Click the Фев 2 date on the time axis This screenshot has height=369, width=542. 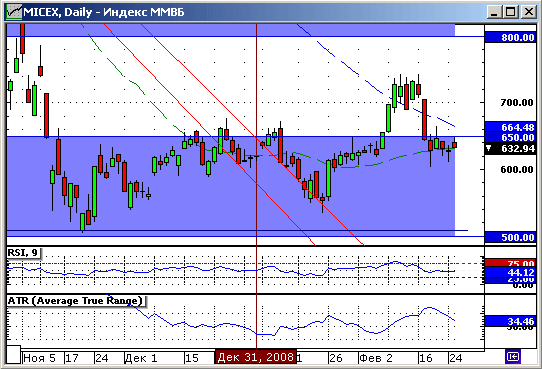[376, 358]
